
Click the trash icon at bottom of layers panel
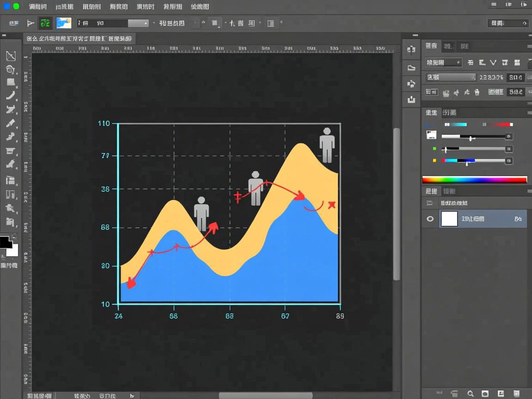[517, 393]
